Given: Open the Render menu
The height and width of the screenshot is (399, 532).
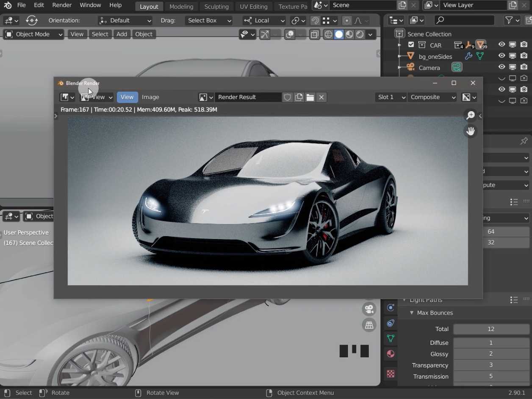Looking at the screenshot, I should [x=62, y=5].
